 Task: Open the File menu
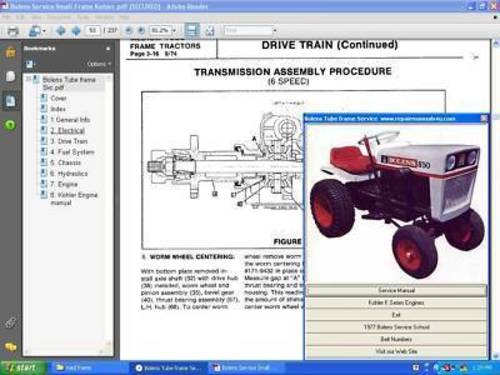(6, 17)
